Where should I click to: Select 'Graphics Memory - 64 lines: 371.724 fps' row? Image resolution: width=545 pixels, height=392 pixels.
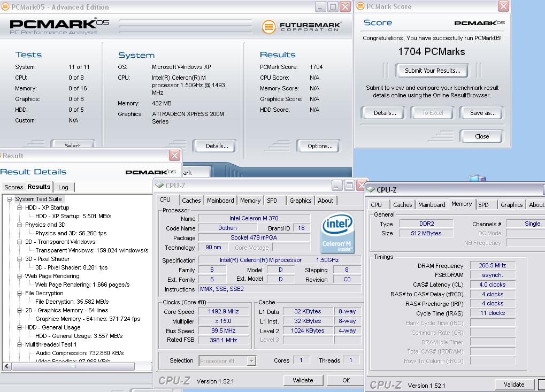click(88, 319)
